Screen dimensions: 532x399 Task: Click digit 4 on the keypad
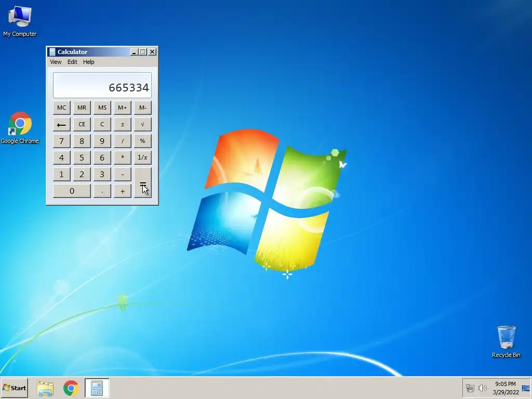click(61, 158)
